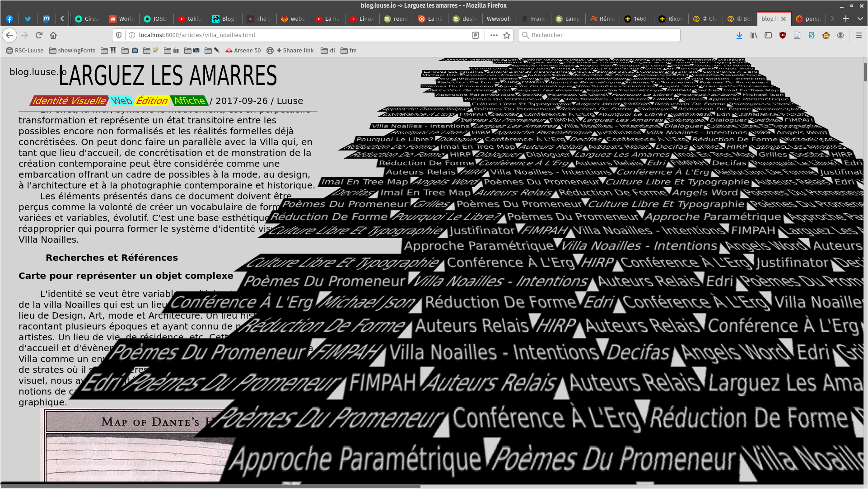The image size is (868, 489).
Task: Toggle the sidebar panel icon
Action: pyautogui.click(x=768, y=35)
